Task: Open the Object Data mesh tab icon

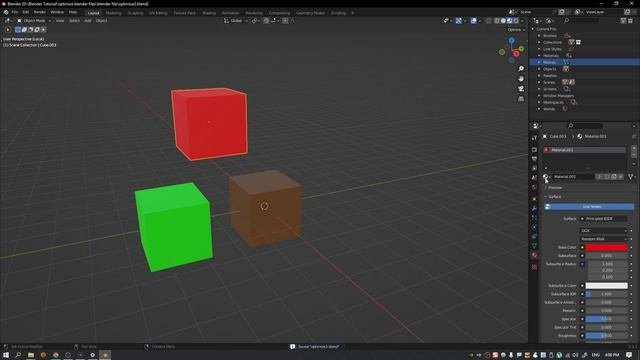Action: [x=534, y=246]
